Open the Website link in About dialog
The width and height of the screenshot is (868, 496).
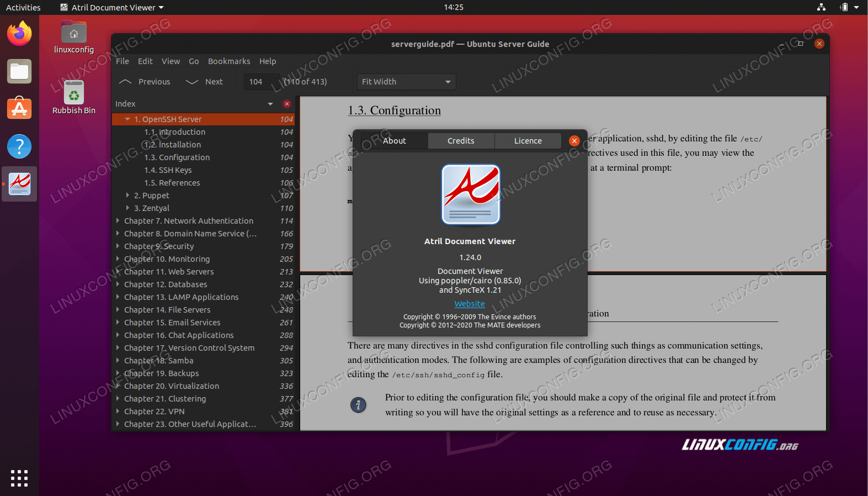(470, 304)
